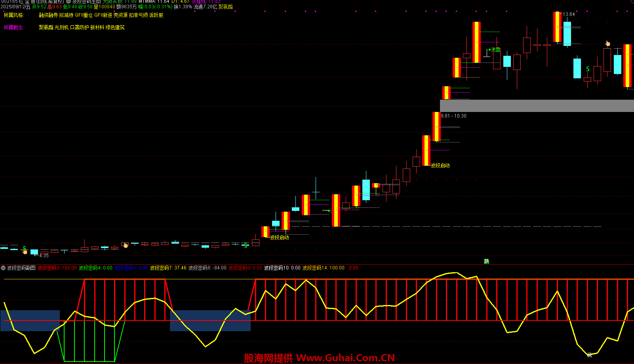Click the 波段启动 label below the 9.81 gap
This screenshot has width=634, height=364.
point(440,165)
